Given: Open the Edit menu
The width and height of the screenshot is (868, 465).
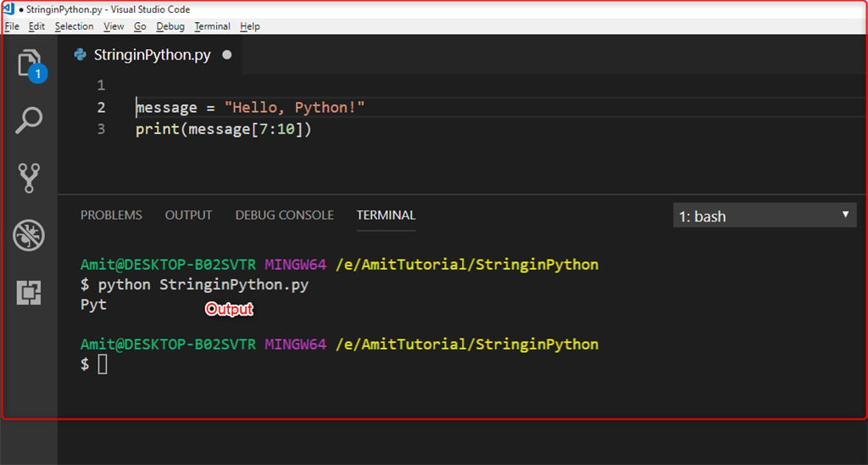Looking at the screenshot, I should click(x=36, y=26).
